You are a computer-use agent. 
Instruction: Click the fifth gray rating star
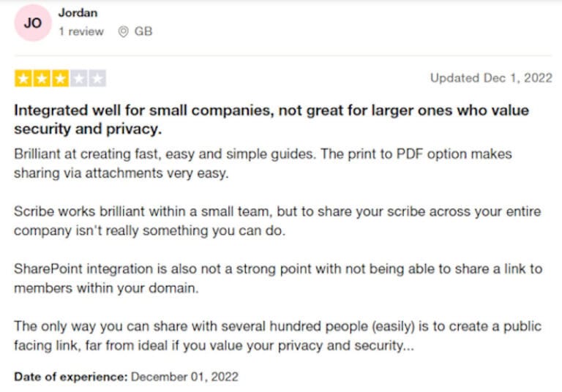point(97,78)
